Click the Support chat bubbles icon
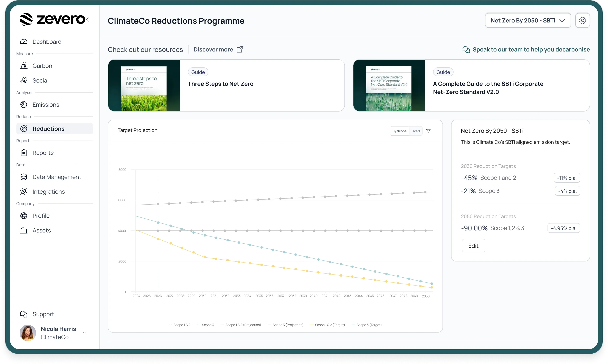This screenshot has height=364, width=608. (23, 314)
